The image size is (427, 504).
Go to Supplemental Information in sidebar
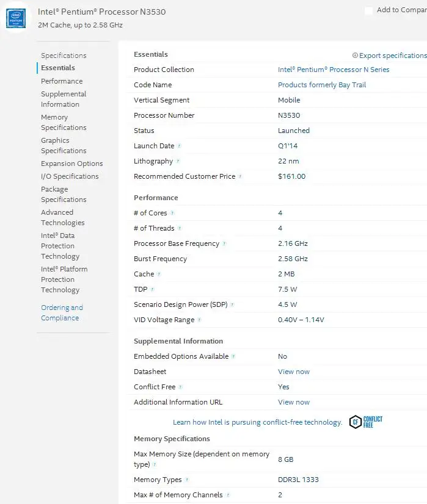point(64,99)
